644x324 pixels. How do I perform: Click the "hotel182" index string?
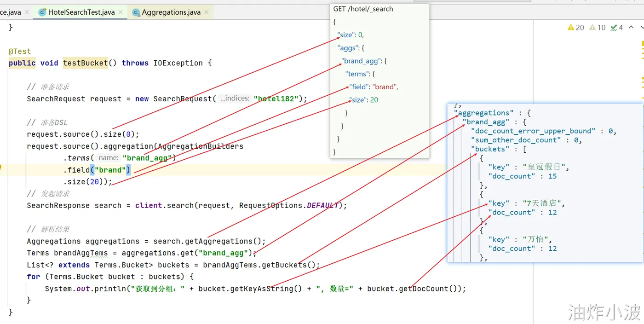(x=276, y=98)
